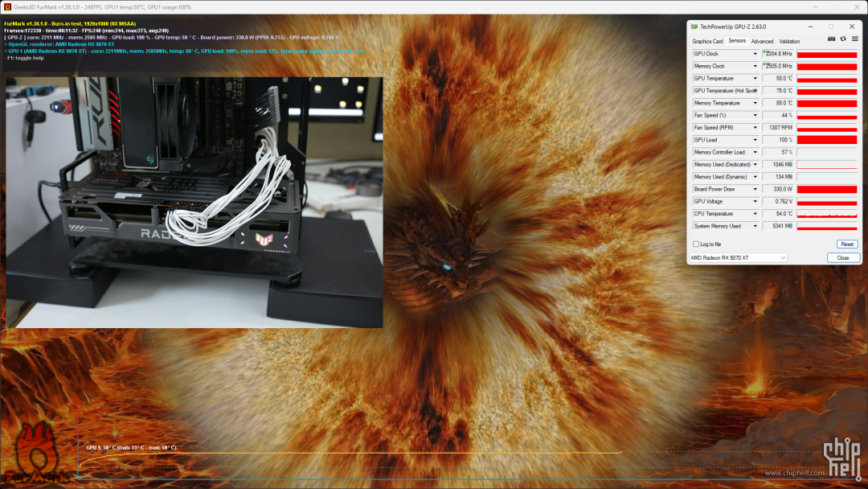Open the GPU Temperature sensor dropdown
The height and width of the screenshot is (489, 868).
coord(755,79)
